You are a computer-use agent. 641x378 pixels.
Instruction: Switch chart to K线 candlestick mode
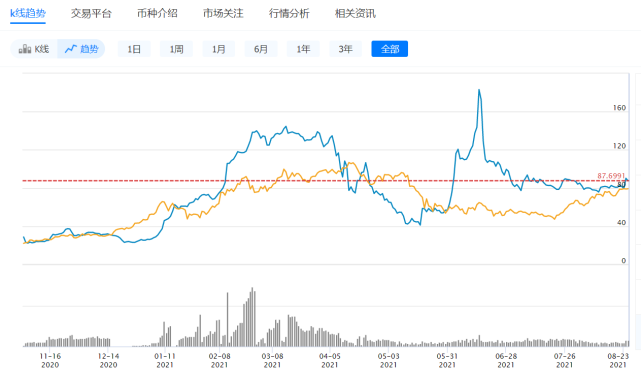click(34, 49)
